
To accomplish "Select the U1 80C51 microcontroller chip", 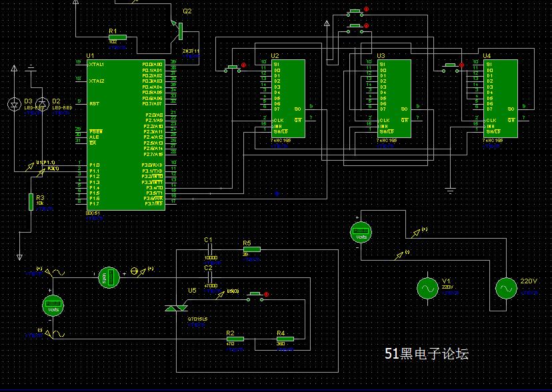I will [x=126, y=135].
